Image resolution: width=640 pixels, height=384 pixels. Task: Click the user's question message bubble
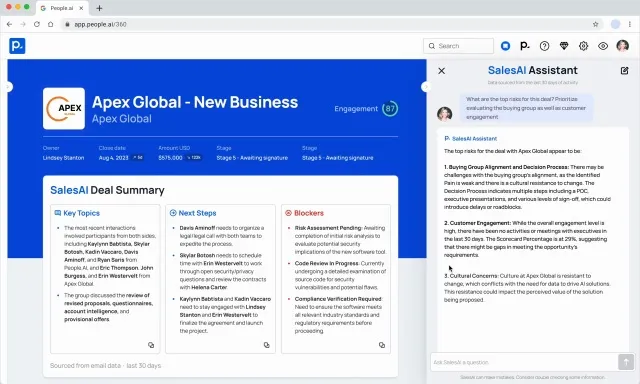coord(526,108)
